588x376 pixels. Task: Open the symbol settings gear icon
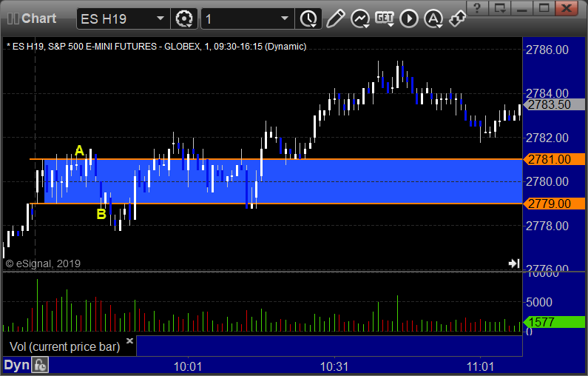(x=184, y=19)
